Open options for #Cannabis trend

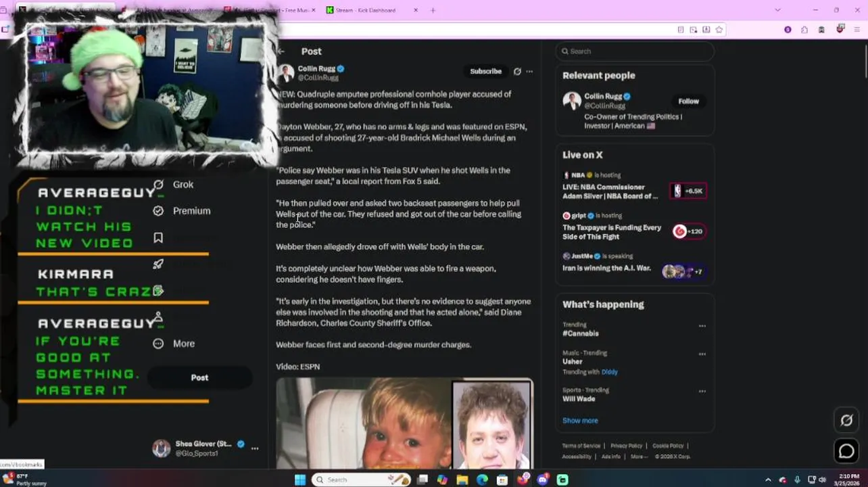click(702, 326)
